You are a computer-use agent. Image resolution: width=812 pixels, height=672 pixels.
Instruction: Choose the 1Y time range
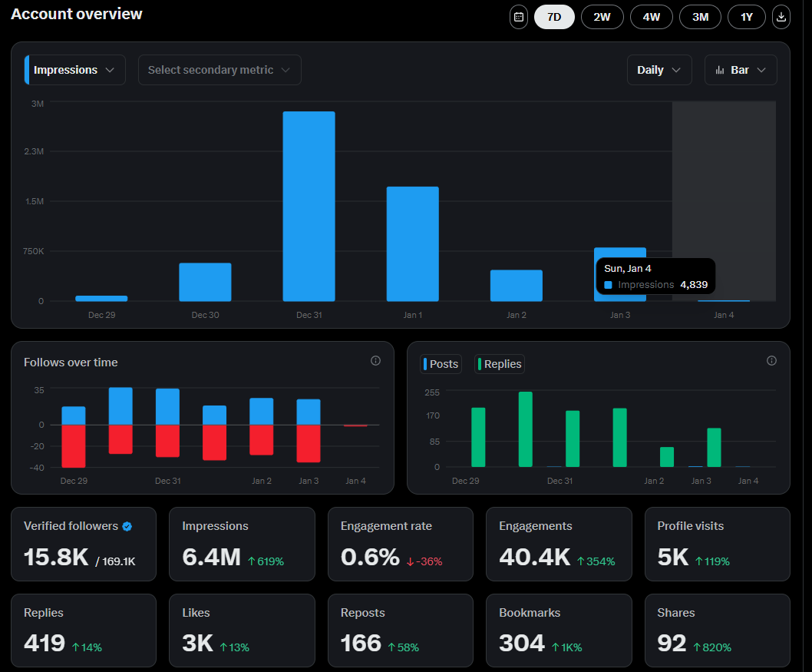coord(746,17)
